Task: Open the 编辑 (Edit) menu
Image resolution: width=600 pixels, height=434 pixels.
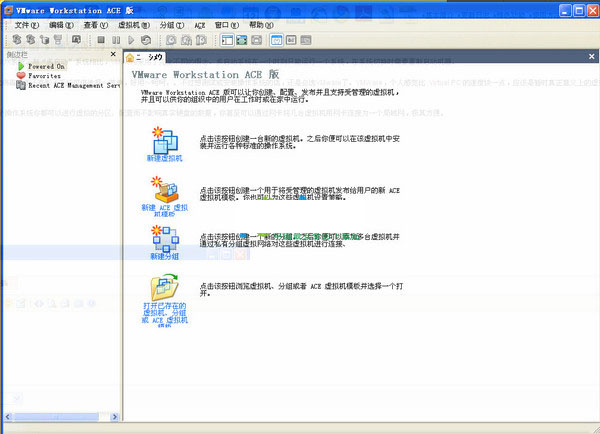Action: click(61, 25)
